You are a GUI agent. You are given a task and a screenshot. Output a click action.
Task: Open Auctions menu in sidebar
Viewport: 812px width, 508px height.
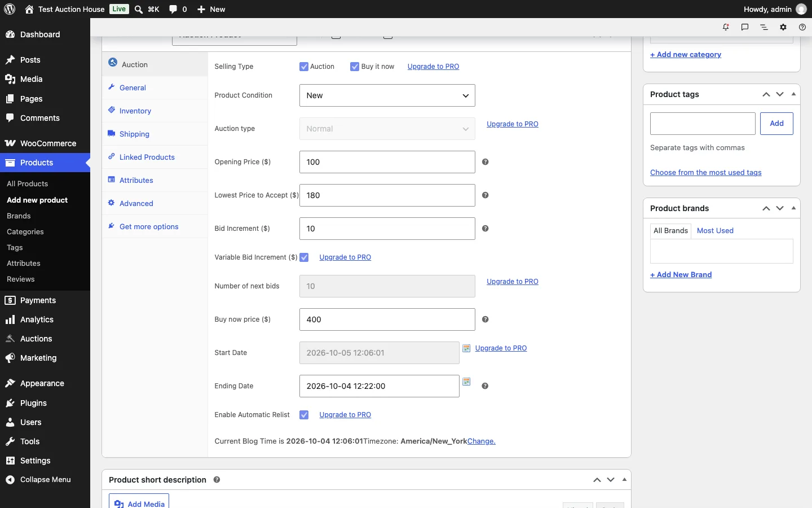click(45, 339)
